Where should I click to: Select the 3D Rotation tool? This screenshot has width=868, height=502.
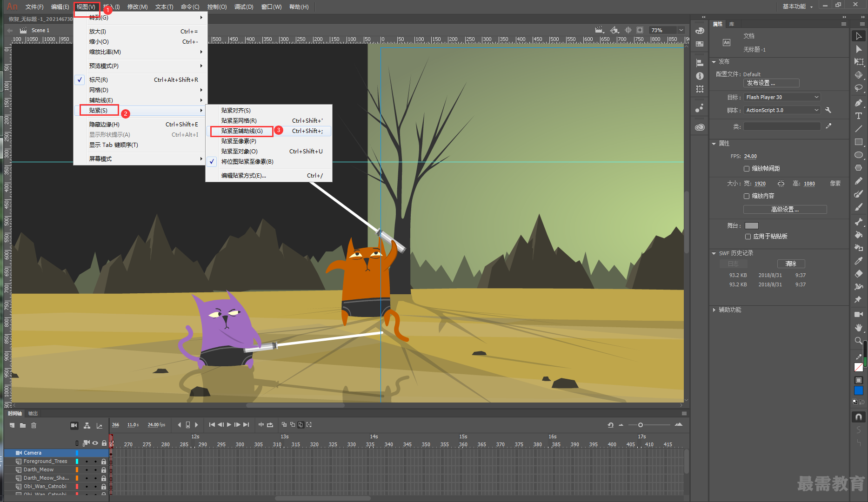click(x=859, y=75)
